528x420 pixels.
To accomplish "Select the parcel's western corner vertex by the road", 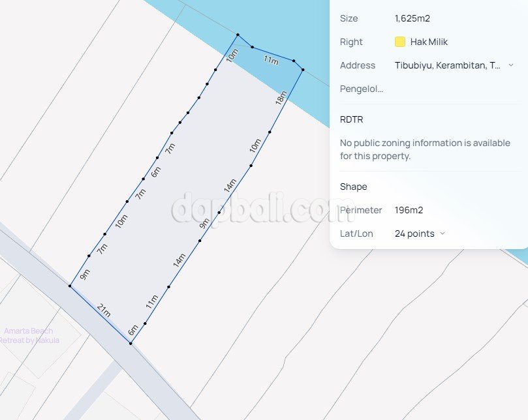I will pos(70,286).
